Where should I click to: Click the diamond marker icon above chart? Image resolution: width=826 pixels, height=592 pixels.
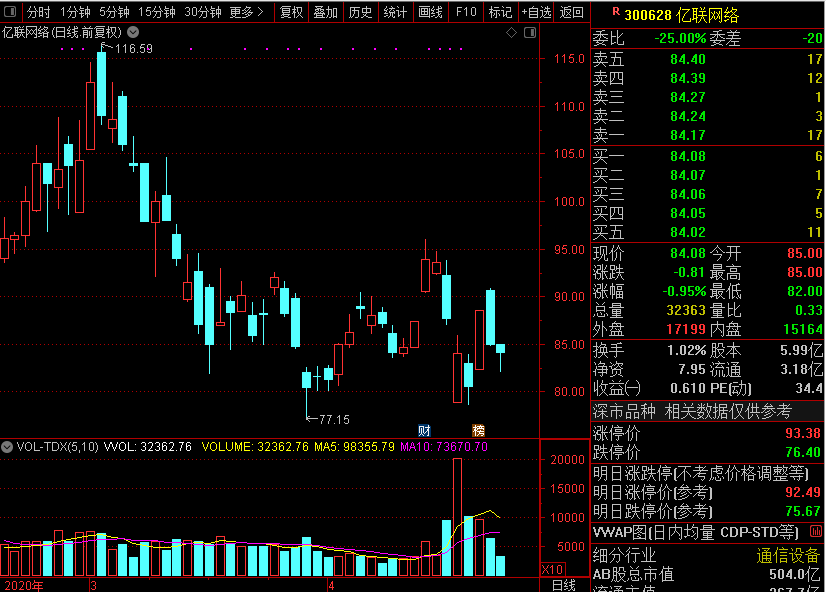point(511,33)
